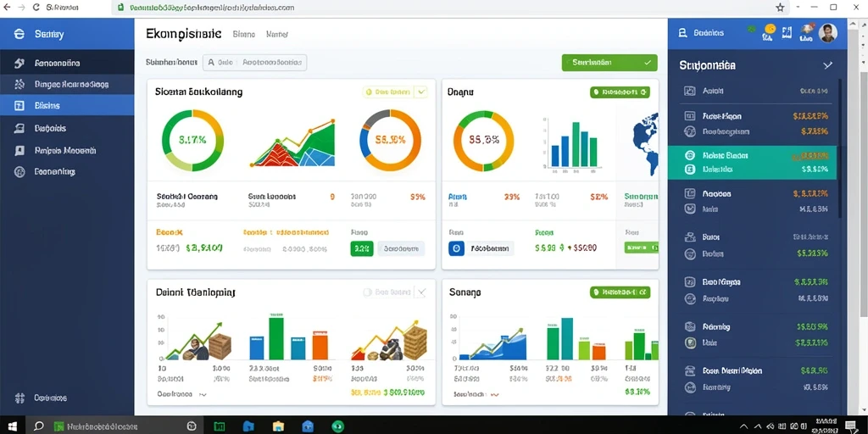Viewport: 868px width, 434px height.
Task: Click the green donut chart in the first card
Action: [x=192, y=140]
